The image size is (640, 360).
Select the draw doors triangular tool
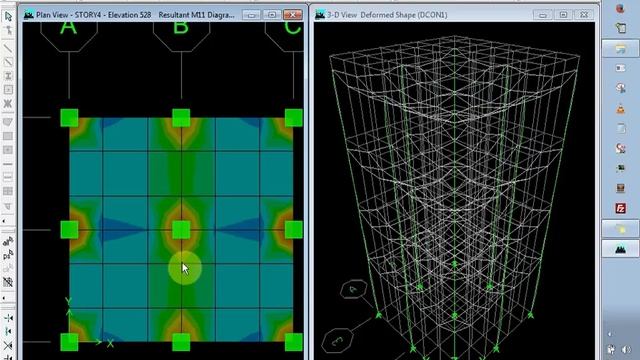8,206
